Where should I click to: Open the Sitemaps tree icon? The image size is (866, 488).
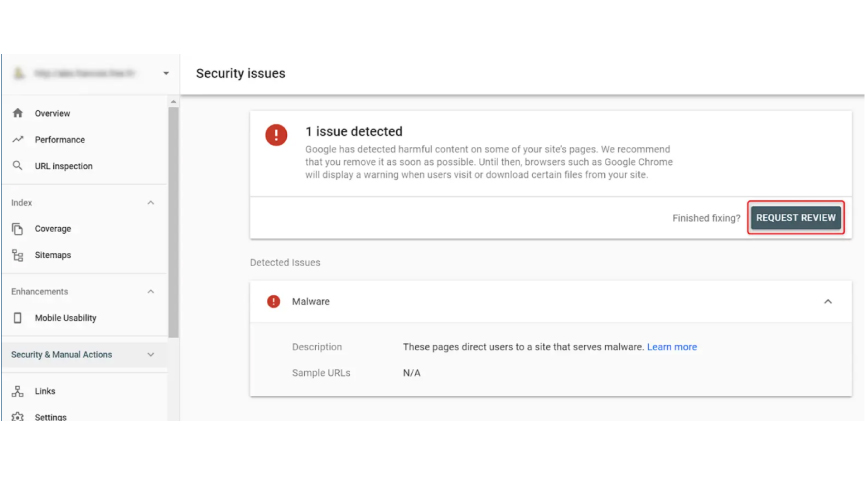coord(18,255)
